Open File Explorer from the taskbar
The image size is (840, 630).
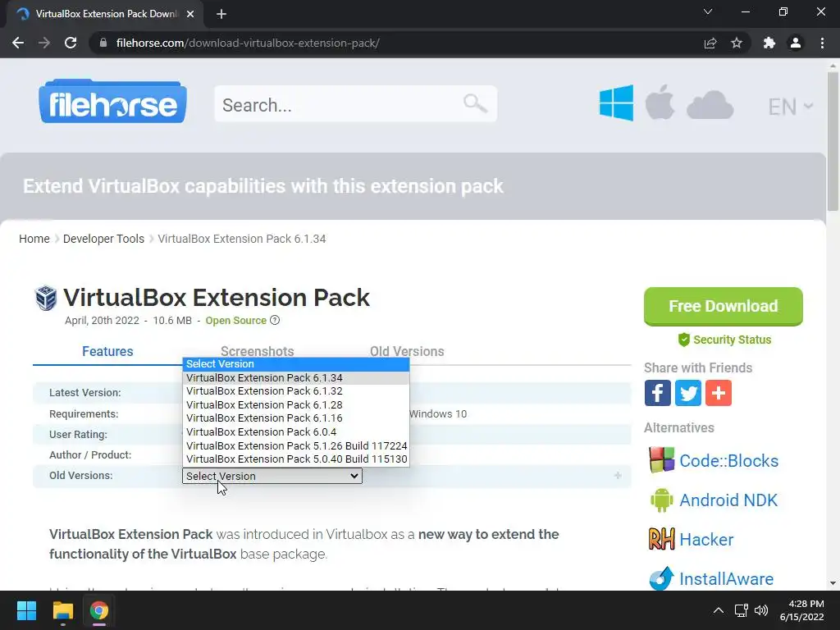[62, 610]
